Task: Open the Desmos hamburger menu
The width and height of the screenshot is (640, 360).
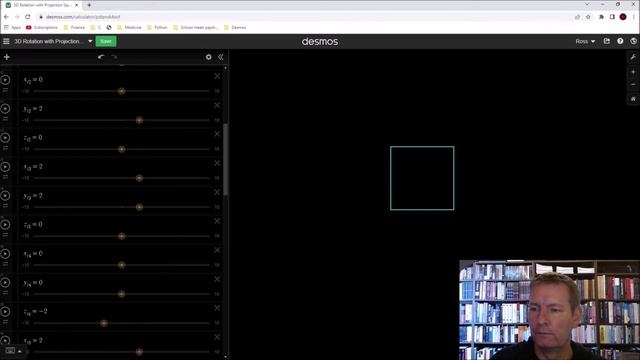Action: pyautogui.click(x=6, y=41)
